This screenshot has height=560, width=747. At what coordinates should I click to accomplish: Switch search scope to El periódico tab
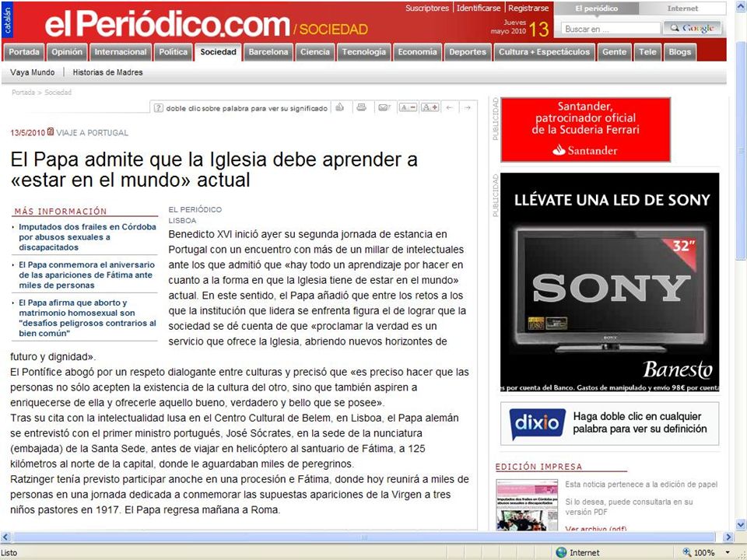click(597, 9)
